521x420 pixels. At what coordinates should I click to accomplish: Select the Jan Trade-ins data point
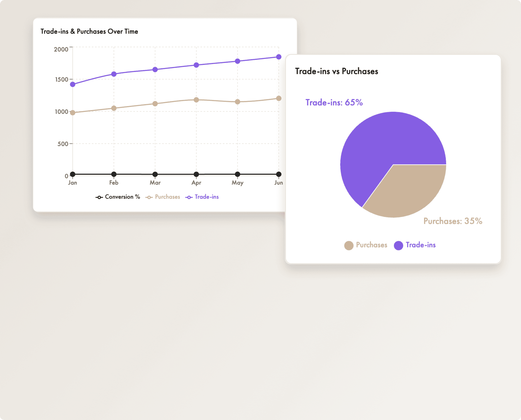73,85
